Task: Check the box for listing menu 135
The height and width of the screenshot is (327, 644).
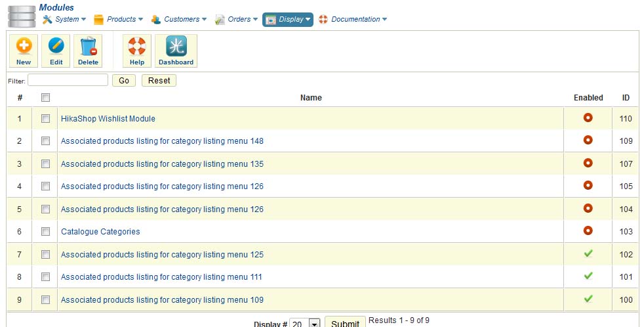Action: [46, 163]
